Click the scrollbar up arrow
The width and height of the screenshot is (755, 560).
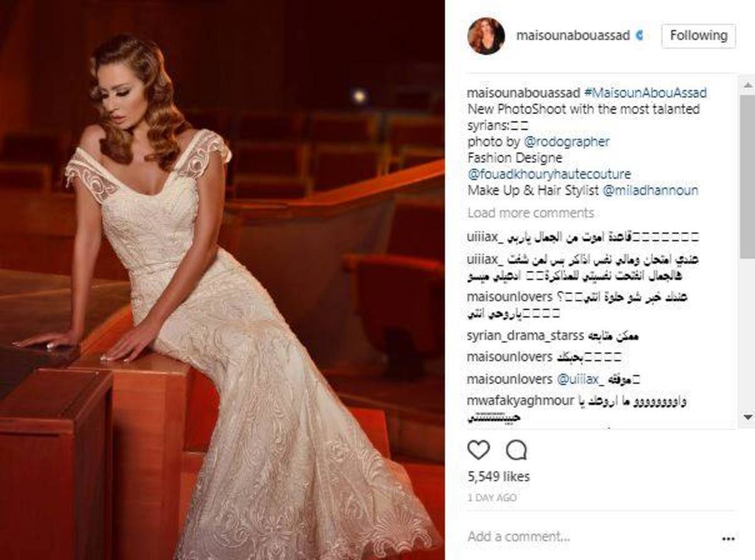(x=747, y=84)
